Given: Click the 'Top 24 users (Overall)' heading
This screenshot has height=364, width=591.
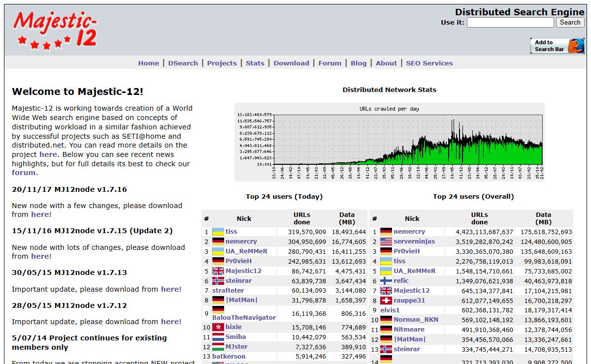Looking at the screenshot, I should click(473, 196).
